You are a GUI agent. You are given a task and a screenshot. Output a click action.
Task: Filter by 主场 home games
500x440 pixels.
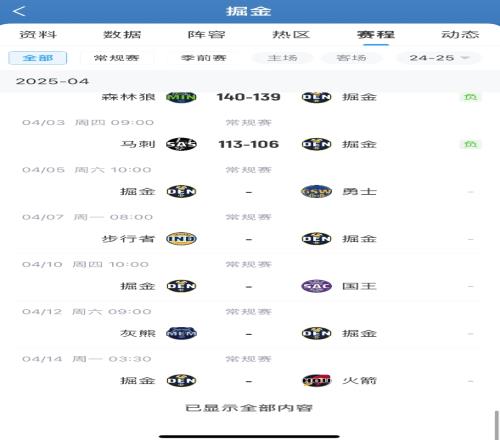point(282,58)
